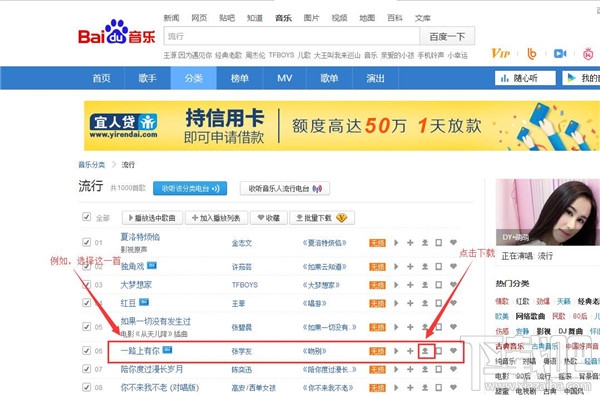Favorite 夏洛特烦恼 with the heart icon
600x396 pixels.
tap(453, 242)
